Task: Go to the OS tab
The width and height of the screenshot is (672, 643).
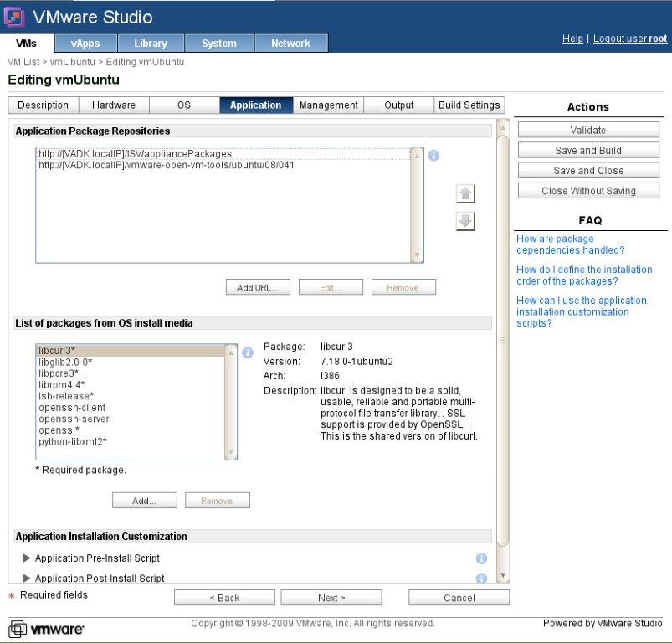Action: pos(184,105)
